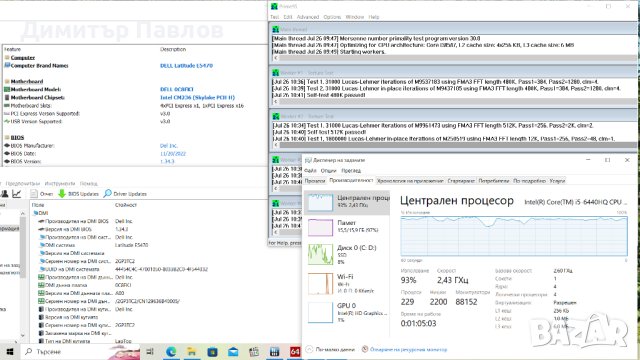Click the Feature column header
Screen dimensions: 640x360
click(x=12, y=49)
